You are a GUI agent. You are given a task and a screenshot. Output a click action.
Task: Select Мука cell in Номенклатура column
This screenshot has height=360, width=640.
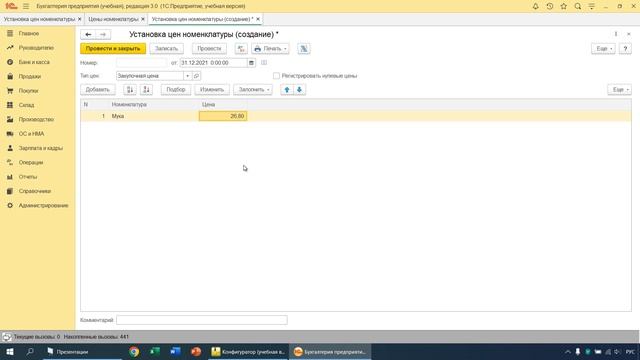click(x=154, y=116)
